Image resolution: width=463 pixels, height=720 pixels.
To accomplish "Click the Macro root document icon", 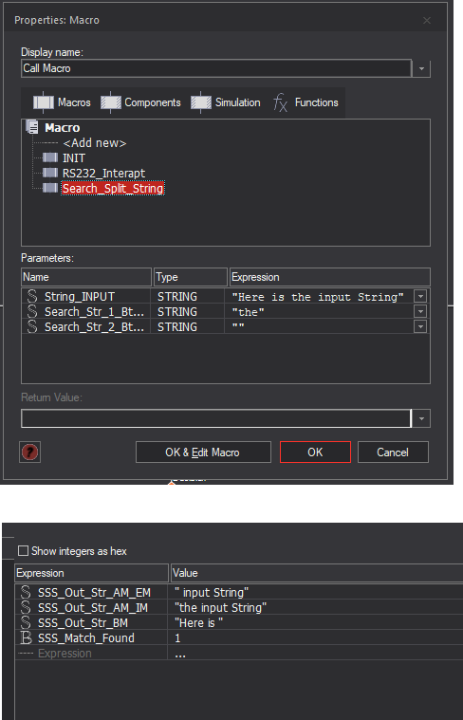I will click(x=33, y=127).
